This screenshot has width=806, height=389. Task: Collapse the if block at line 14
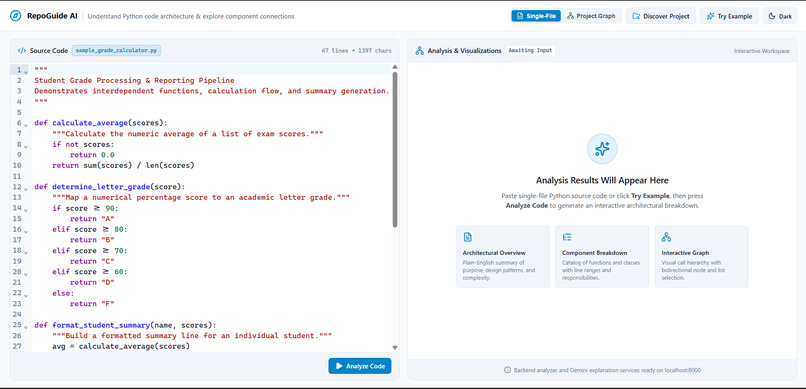[26, 210]
